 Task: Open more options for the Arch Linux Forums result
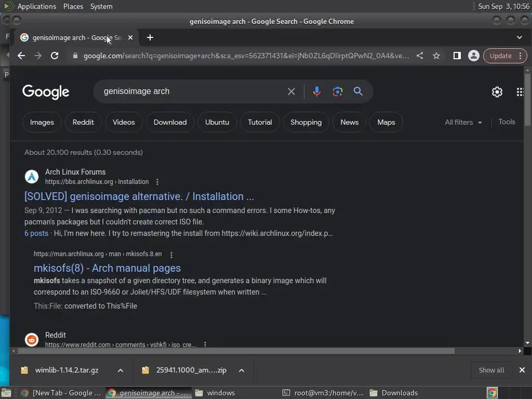(x=157, y=182)
